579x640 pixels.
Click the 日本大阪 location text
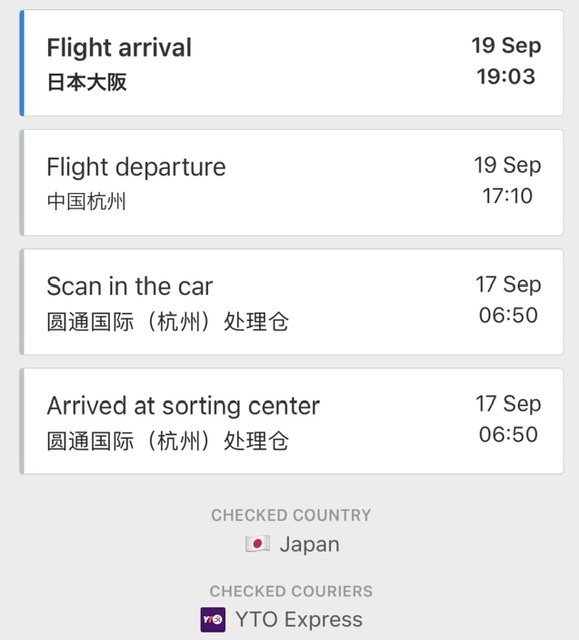click(87, 82)
